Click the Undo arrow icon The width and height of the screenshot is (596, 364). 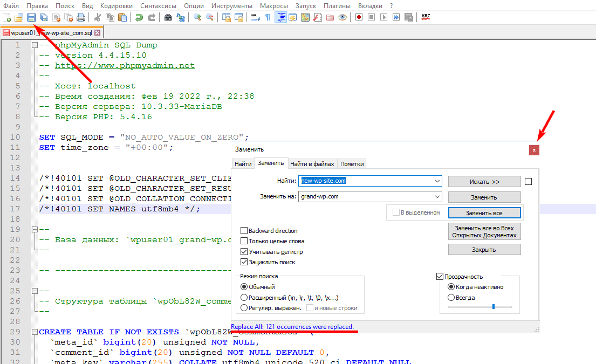click(x=139, y=17)
